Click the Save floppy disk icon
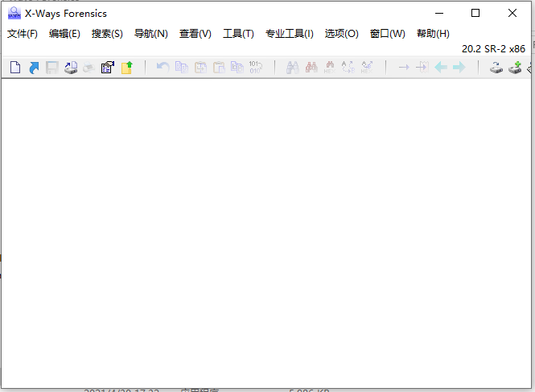This screenshot has width=535, height=392. (52, 68)
